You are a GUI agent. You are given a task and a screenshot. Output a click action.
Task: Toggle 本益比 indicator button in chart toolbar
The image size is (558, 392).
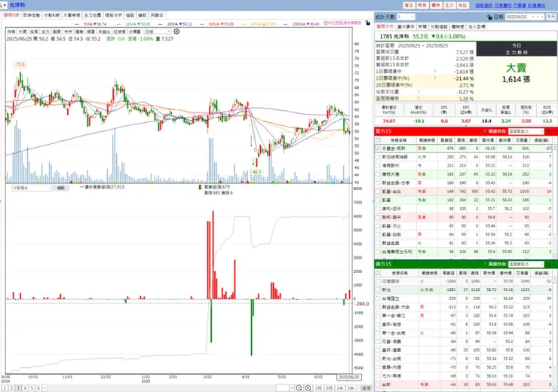click(103, 32)
